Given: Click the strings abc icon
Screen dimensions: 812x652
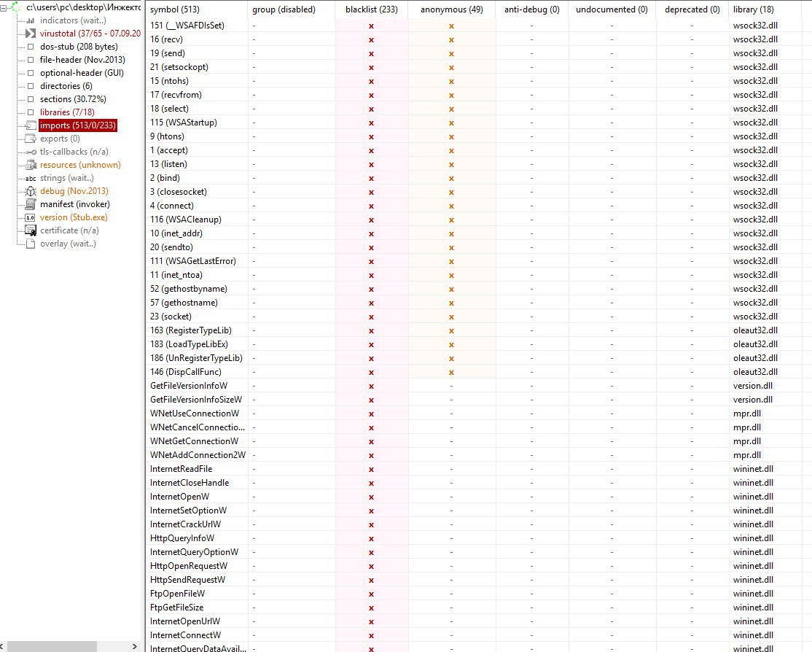Looking at the screenshot, I should 31,178.
